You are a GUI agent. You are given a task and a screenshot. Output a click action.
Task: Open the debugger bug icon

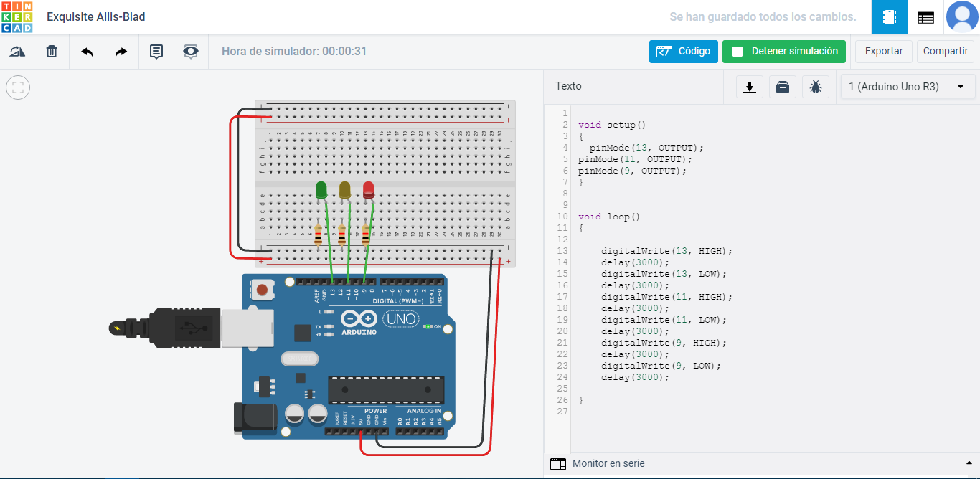816,87
